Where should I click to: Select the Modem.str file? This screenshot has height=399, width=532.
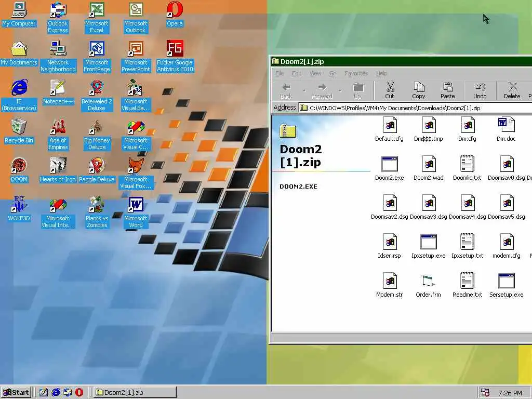click(389, 285)
